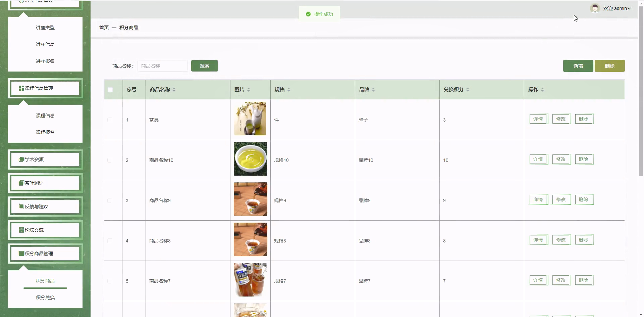Viewport: 644px width, 317px height.
Task: Click 修改 for the 商品名称9 row
Action: [561, 199]
